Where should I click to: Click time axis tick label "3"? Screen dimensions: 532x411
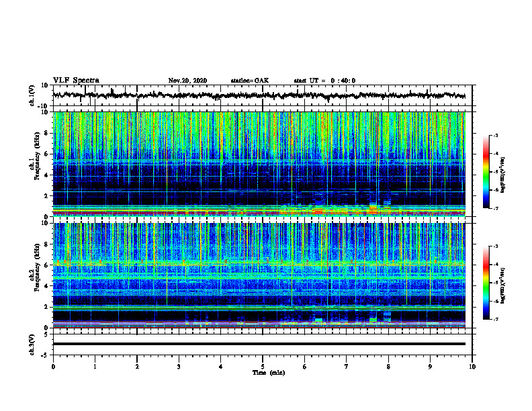[x=179, y=367]
